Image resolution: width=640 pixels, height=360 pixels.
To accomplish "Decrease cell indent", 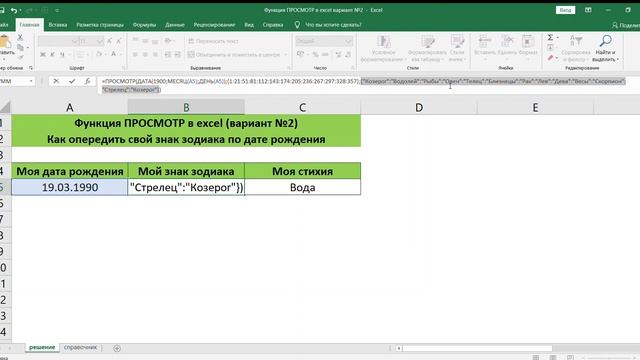I will click(x=168, y=54).
